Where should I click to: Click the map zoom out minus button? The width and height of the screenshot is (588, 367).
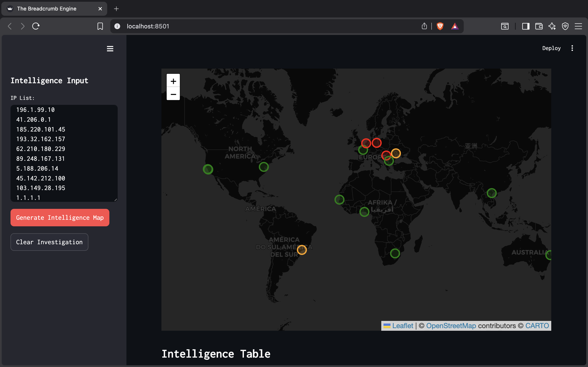pyautogui.click(x=173, y=94)
